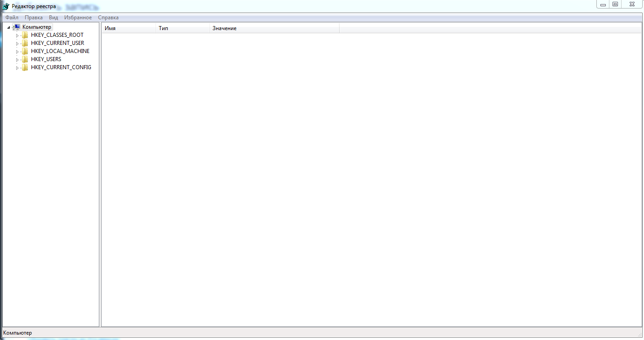Open the Правка menu
The width and height of the screenshot is (644, 340).
(34, 18)
